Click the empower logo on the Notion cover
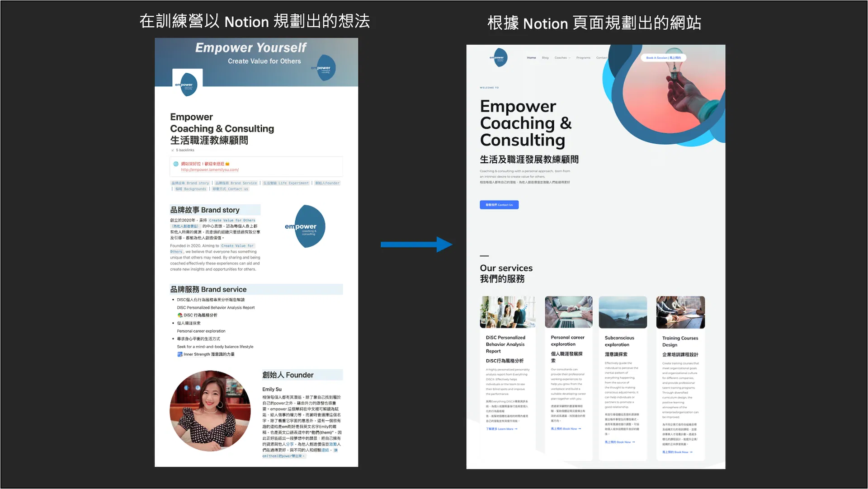868x489 pixels. click(324, 68)
